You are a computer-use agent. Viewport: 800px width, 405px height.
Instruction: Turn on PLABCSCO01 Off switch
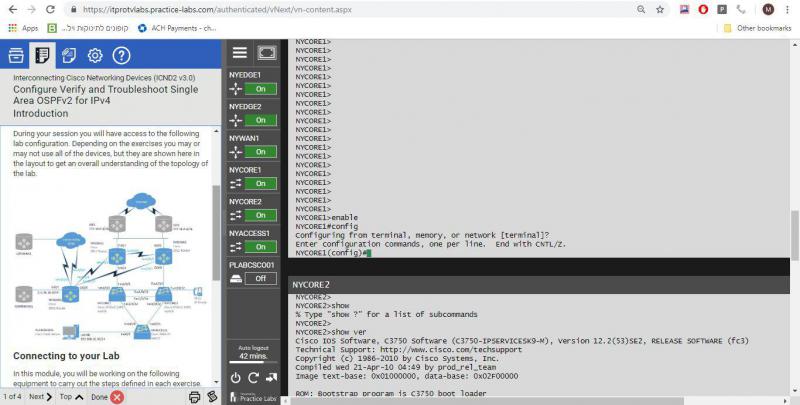260,278
